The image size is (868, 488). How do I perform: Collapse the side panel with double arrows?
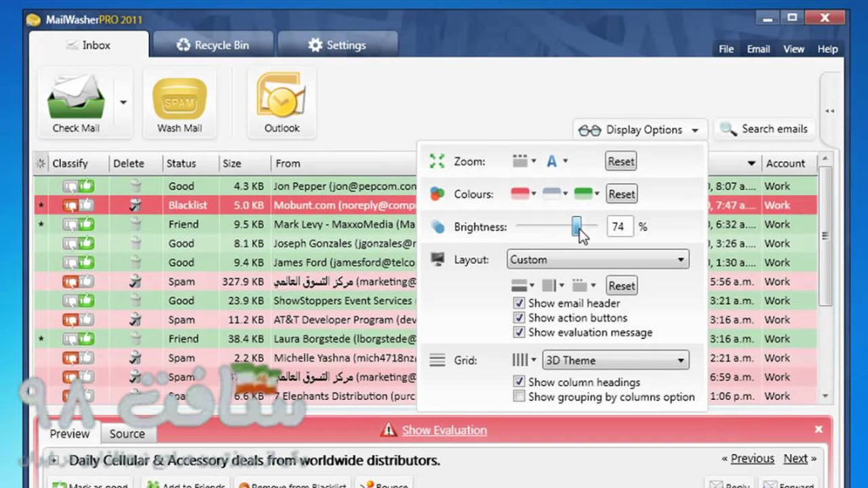pos(829,111)
